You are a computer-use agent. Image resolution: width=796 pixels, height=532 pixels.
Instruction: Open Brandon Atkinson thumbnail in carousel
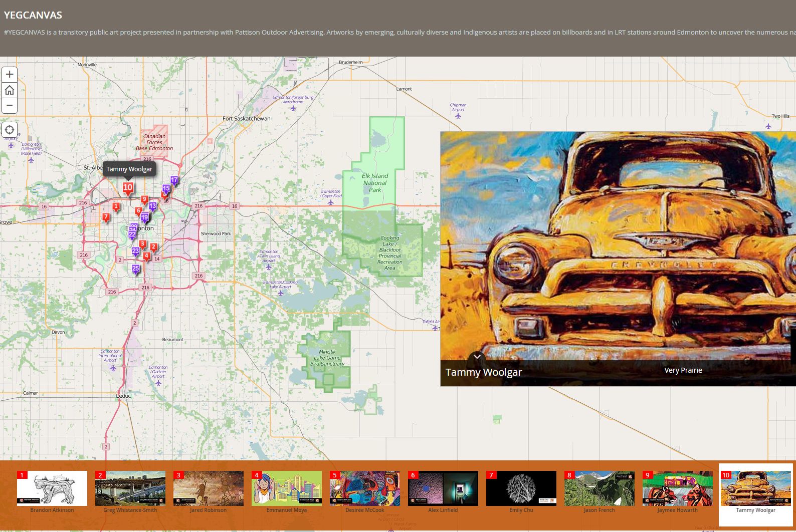[52, 488]
